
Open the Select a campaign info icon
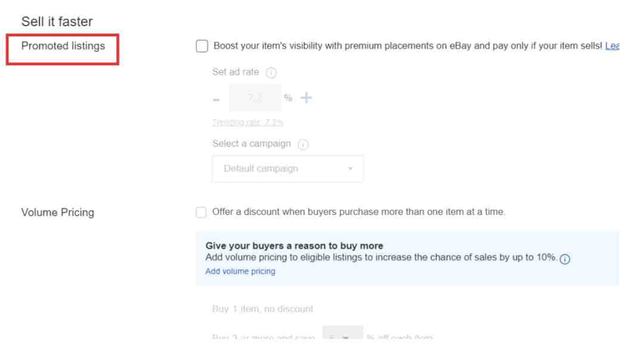(x=303, y=144)
